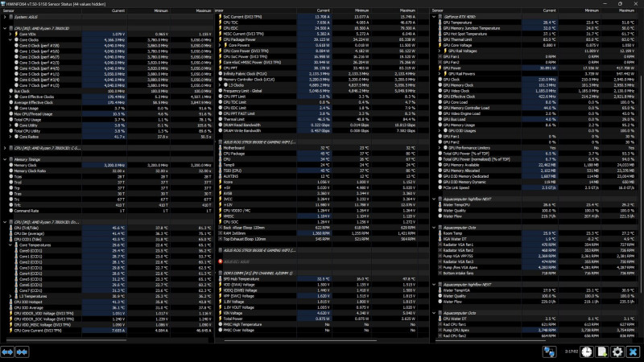Image resolution: width=644 pixels, height=362 pixels.
Task: Click the red error icon beside ASUS EC
Action: 221,261
